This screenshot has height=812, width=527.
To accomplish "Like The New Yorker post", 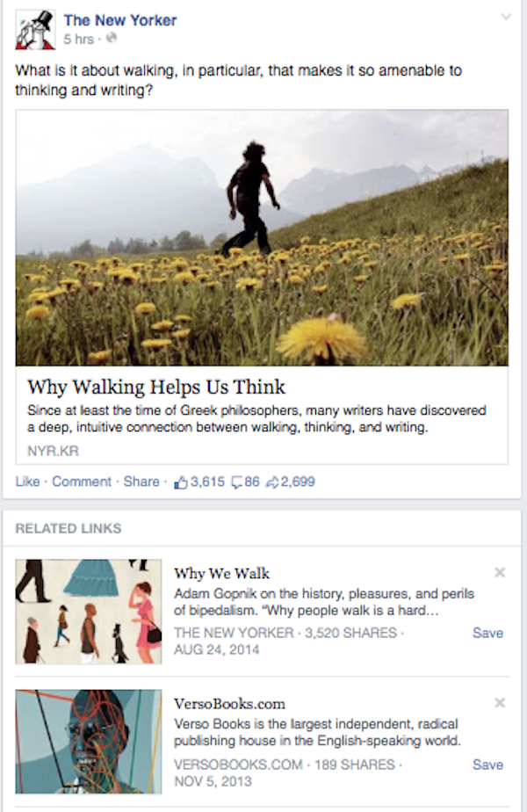I will coord(27,482).
